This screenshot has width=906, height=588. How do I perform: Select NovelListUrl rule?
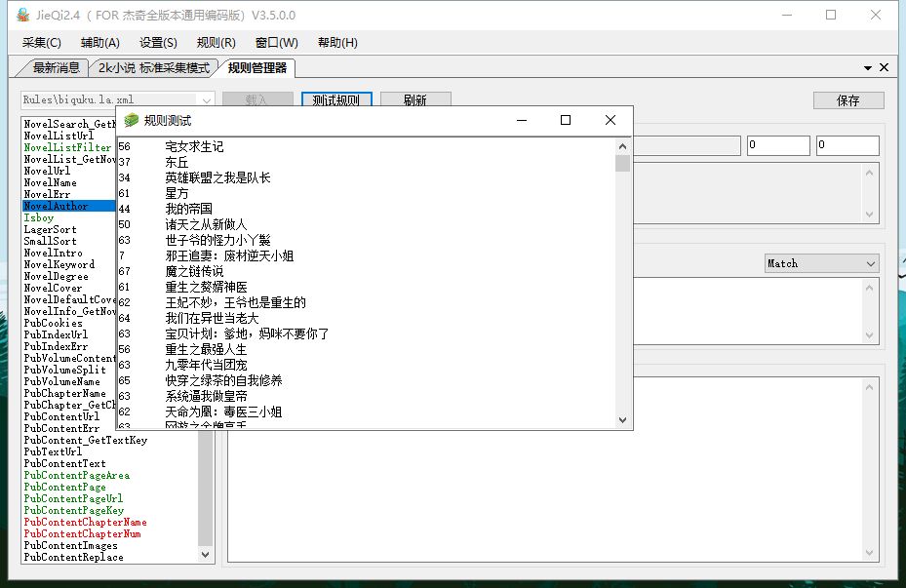[59, 136]
